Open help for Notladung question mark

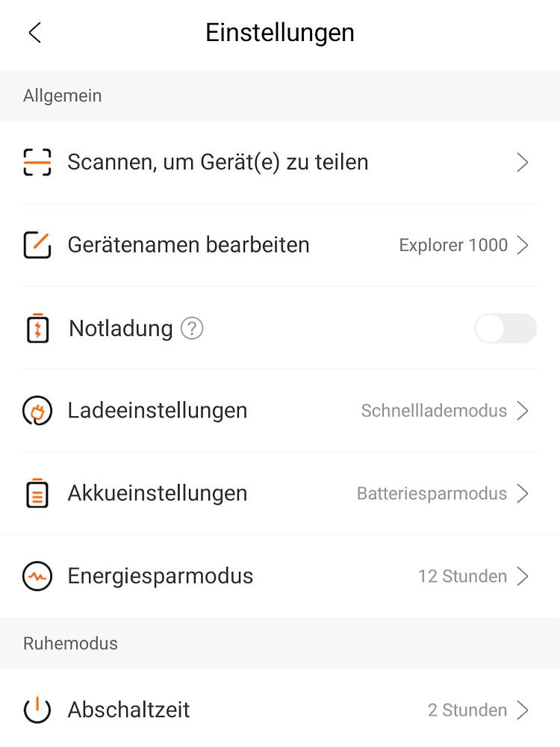pos(192,329)
